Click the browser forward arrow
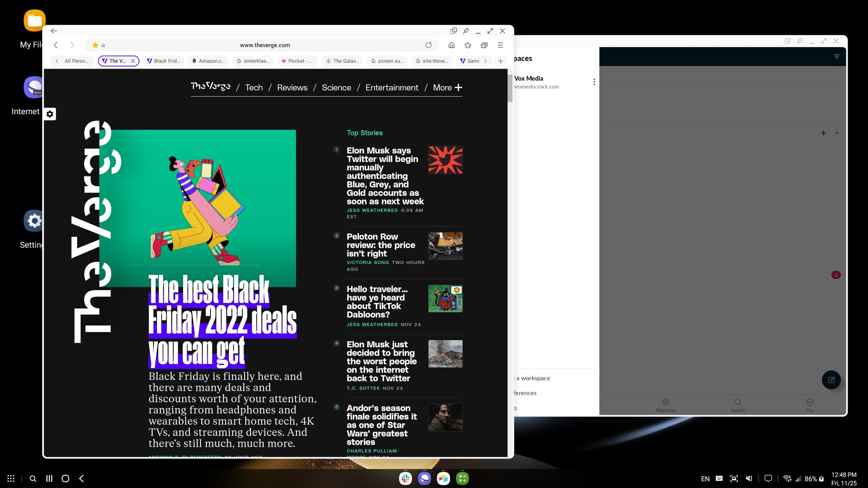868x488 pixels. click(72, 45)
